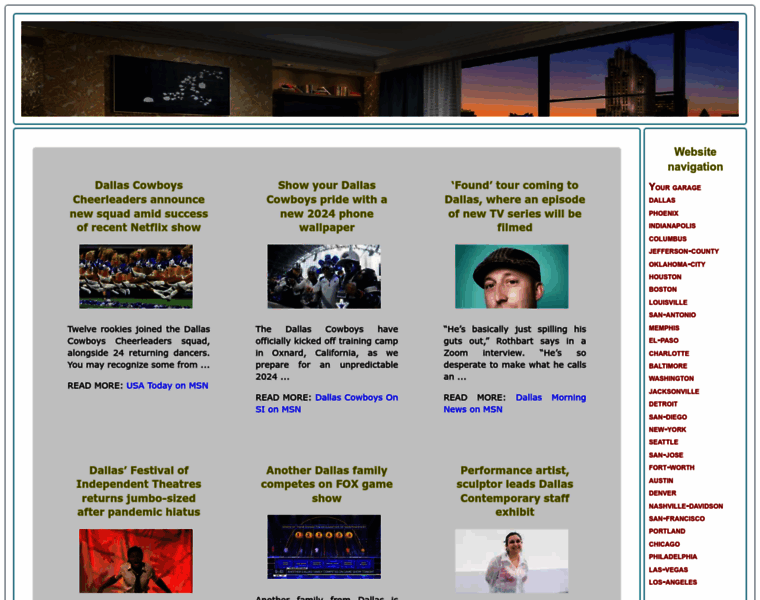Select the Philadelphia link

(x=673, y=557)
